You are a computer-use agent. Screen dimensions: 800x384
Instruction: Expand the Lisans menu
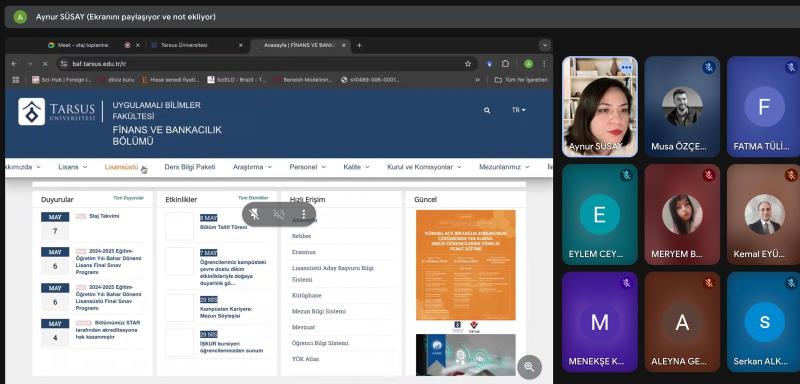pyautogui.click(x=72, y=167)
